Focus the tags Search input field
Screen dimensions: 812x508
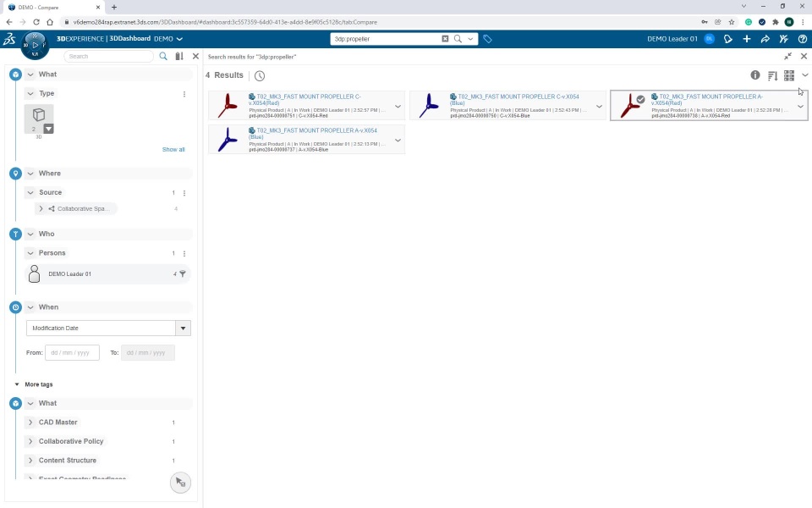(x=109, y=56)
